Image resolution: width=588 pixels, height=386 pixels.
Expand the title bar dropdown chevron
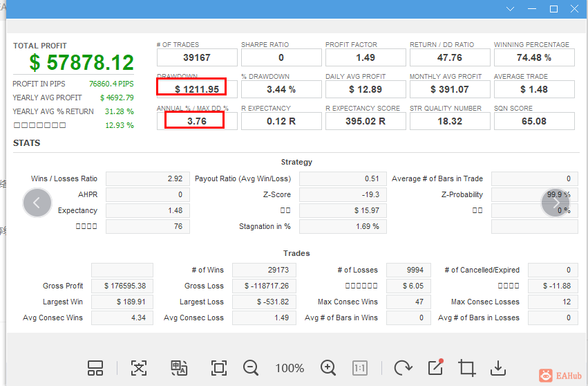click(511, 8)
